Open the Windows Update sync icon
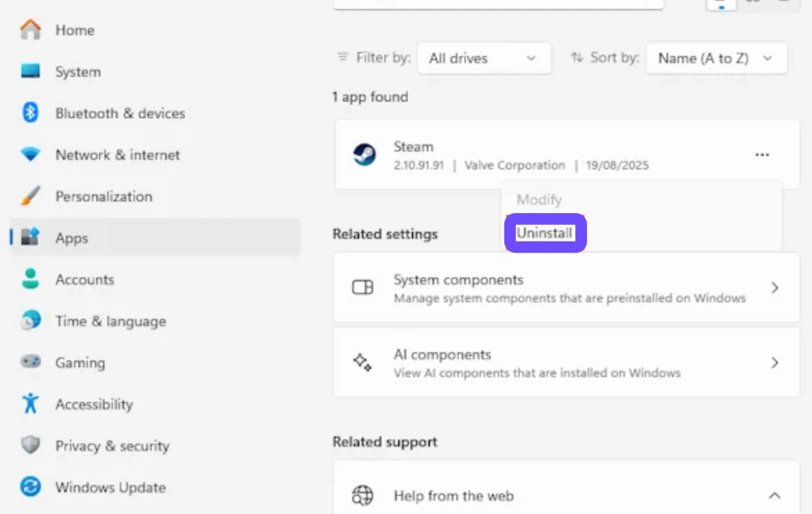812x514 pixels. click(x=30, y=486)
